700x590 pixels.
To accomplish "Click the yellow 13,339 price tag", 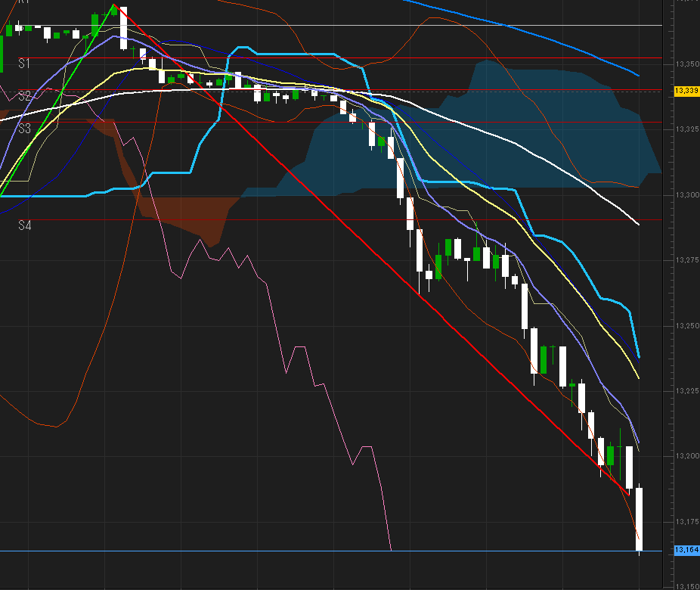I will [x=686, y=91].
